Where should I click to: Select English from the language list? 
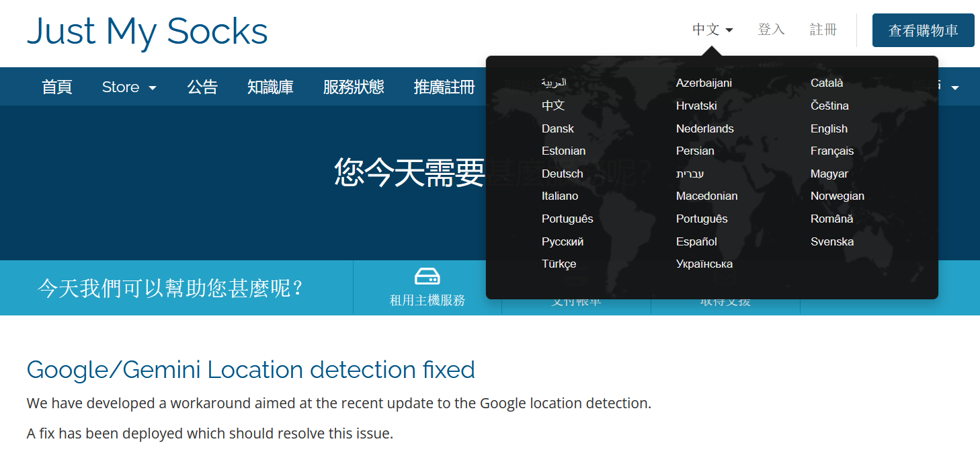(829, 128)
